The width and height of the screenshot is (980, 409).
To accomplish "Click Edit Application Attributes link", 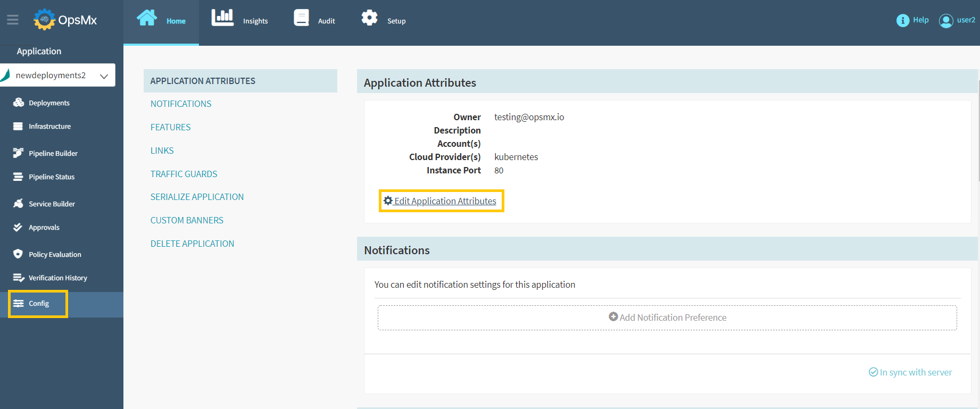I will pos(445,201).
